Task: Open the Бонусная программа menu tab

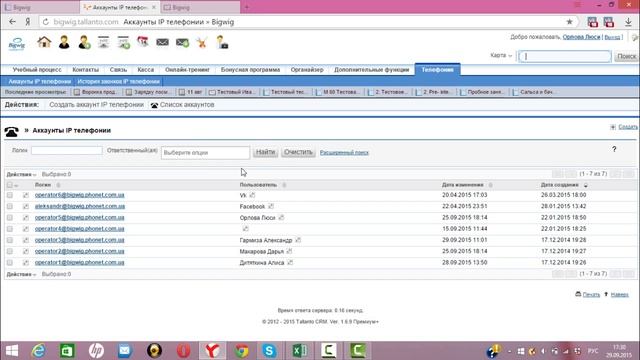Action: (x=250, y=70)
